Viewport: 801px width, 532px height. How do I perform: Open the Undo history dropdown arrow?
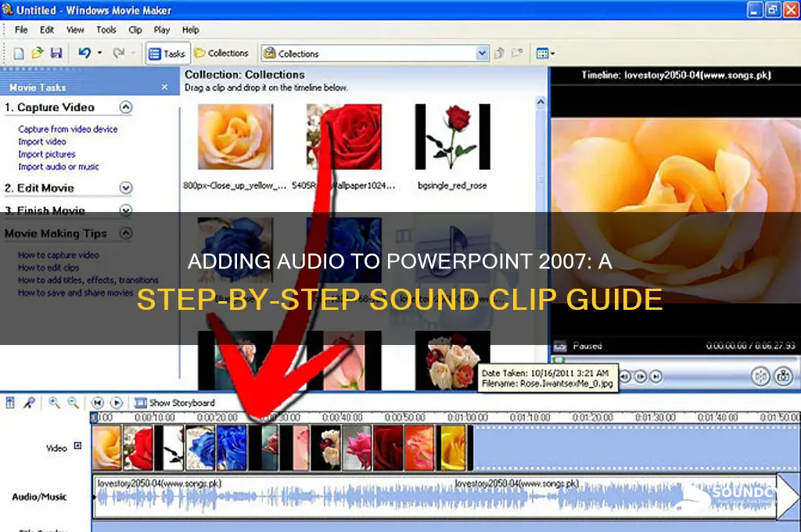click(99, 52)
